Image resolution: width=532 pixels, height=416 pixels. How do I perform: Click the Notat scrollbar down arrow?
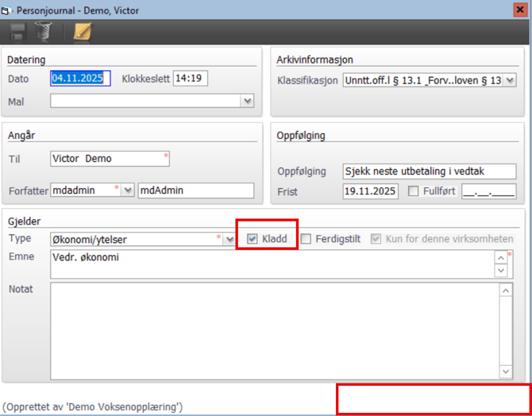coord(505,371)
